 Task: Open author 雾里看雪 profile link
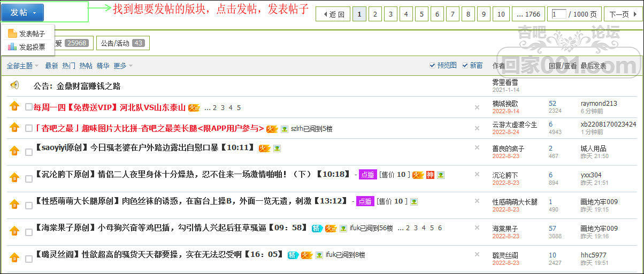pos(505,82)
